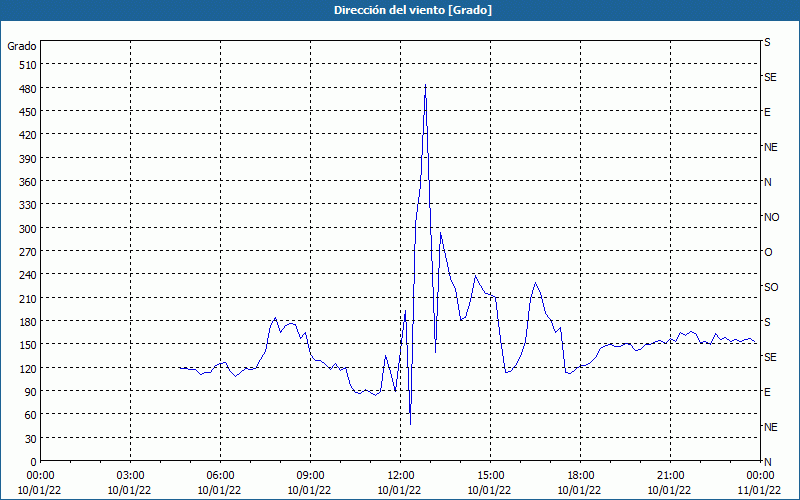Click the 'S' compass label at 180 level
This screenshot has height=500, width=800.
[767, 322]
